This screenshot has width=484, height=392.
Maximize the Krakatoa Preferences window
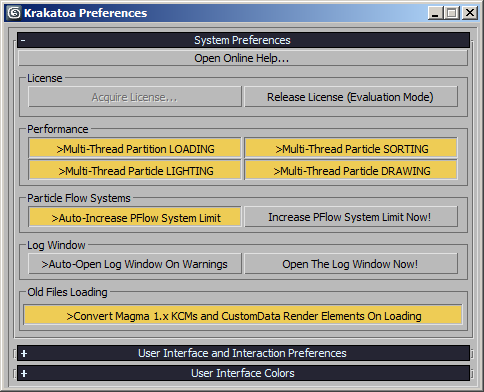(452, 13)
